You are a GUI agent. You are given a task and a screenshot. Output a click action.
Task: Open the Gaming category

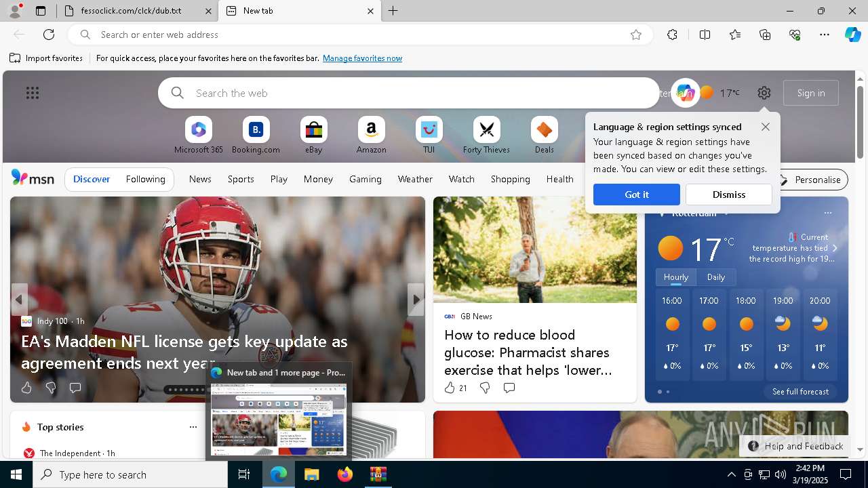coord(366,179)
